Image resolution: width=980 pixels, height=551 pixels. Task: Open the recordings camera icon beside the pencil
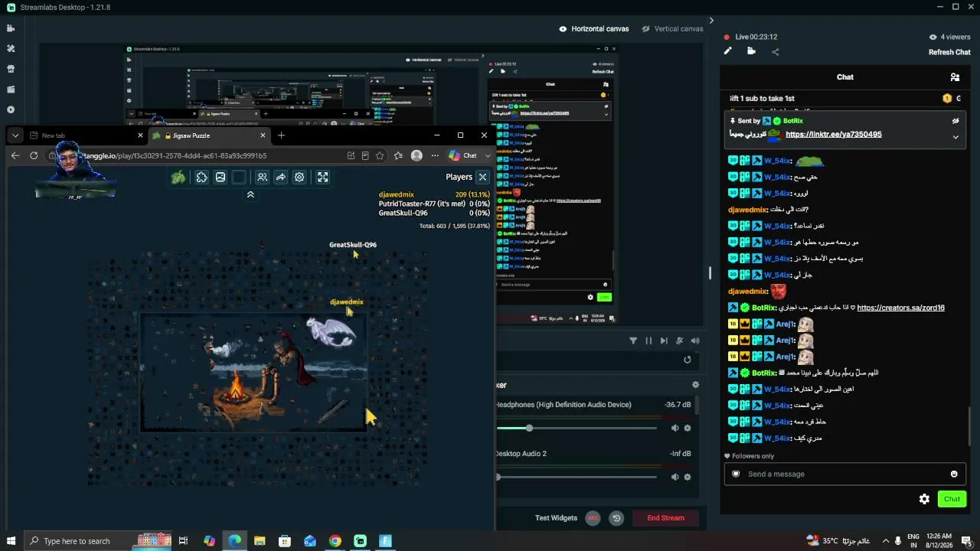point(751,51)
